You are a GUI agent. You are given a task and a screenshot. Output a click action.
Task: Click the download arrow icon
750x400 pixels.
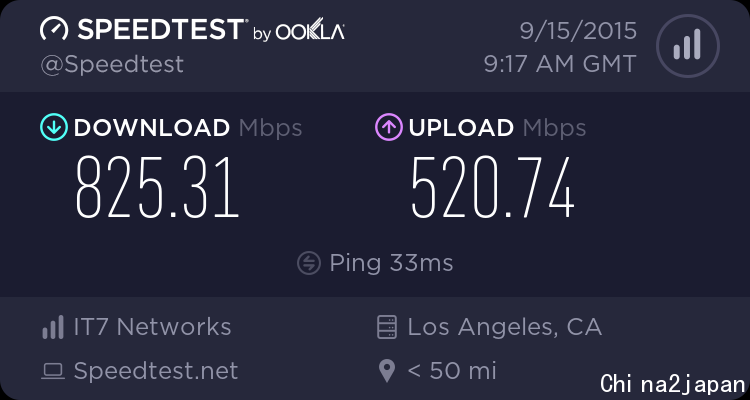click(54, 127)
